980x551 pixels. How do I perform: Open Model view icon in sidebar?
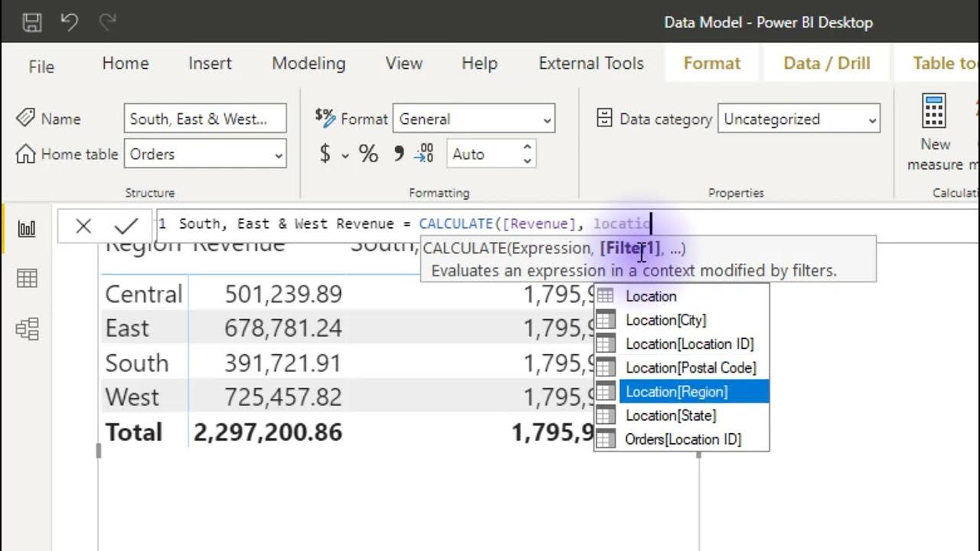(27, 329)
